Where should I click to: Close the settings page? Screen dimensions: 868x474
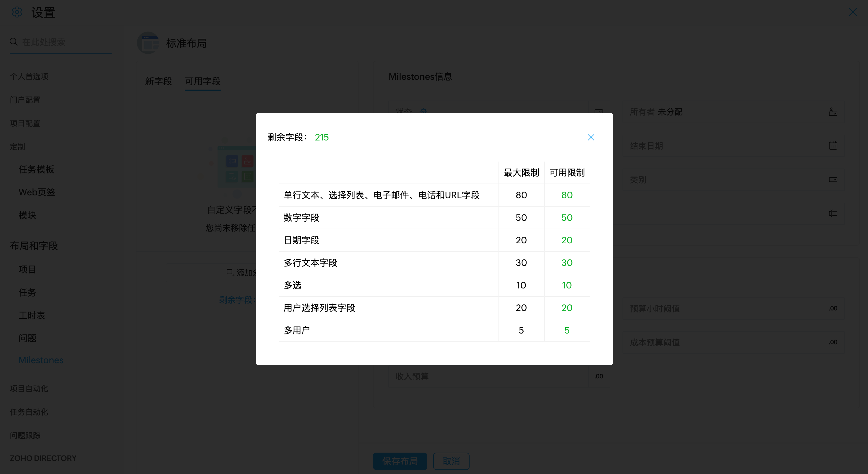coord(852,12)
